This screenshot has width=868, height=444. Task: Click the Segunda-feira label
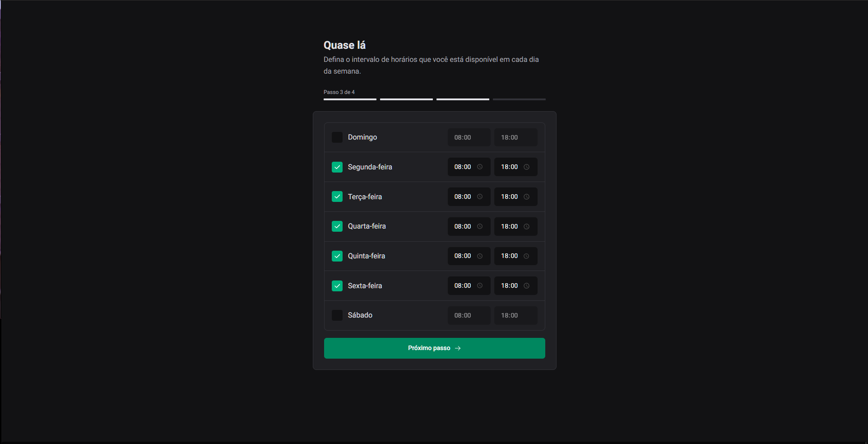(x=370, y=167)
